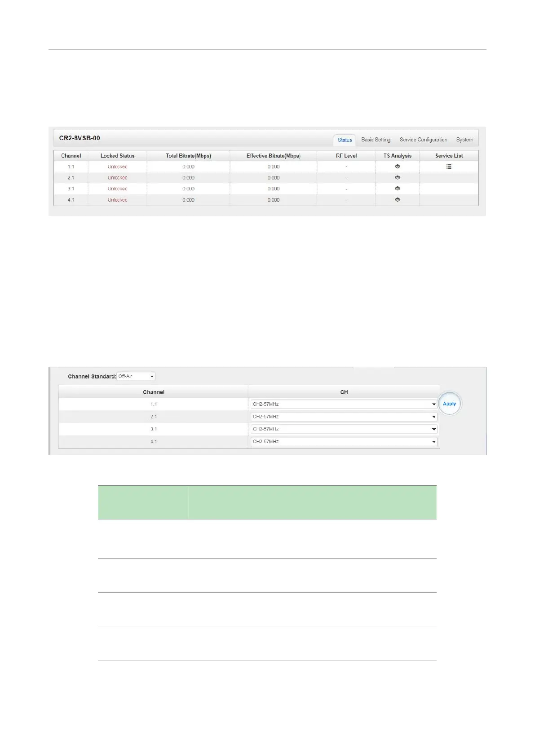
Task: Open the System tab
Action: tap(464, 140)
